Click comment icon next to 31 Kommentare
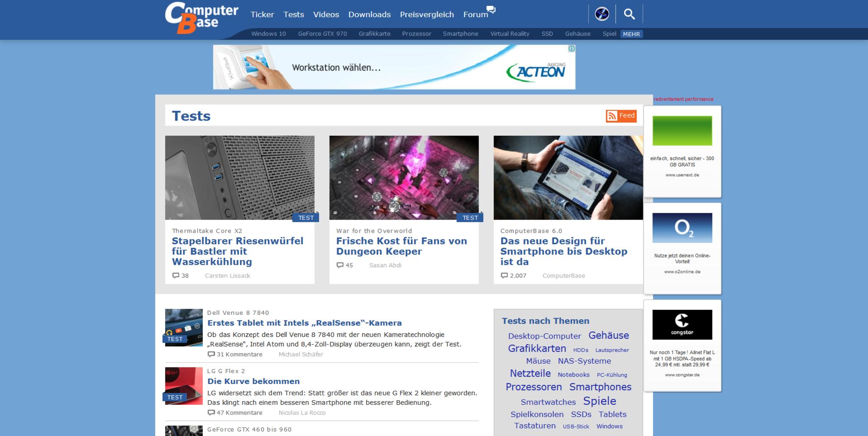The height and width of the screenshot is (436, 868). 211,354
